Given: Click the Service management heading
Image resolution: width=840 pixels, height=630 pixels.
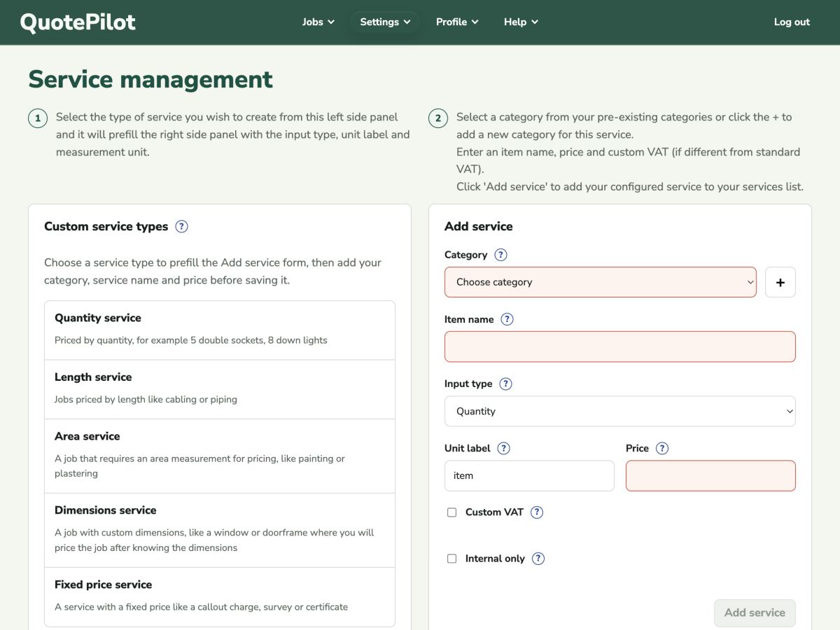Looking at the screenshot, I should (150, 79).
